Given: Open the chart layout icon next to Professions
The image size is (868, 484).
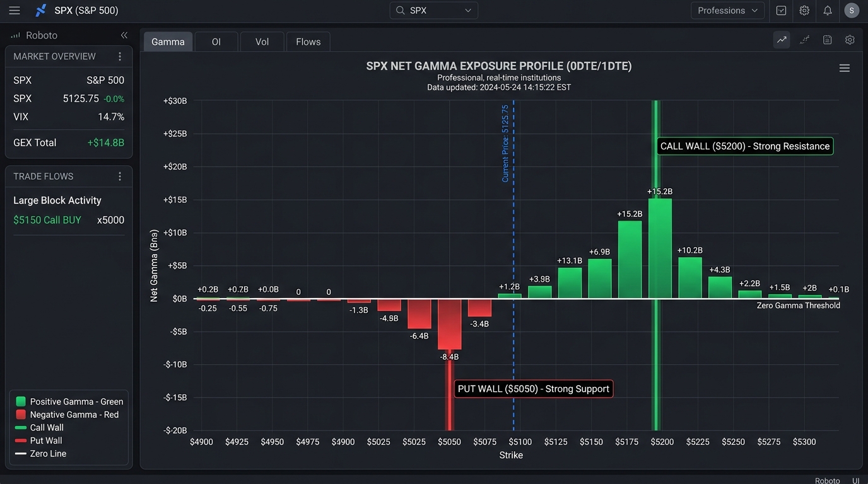Looking at the screenshot, I should coord(782,11).
